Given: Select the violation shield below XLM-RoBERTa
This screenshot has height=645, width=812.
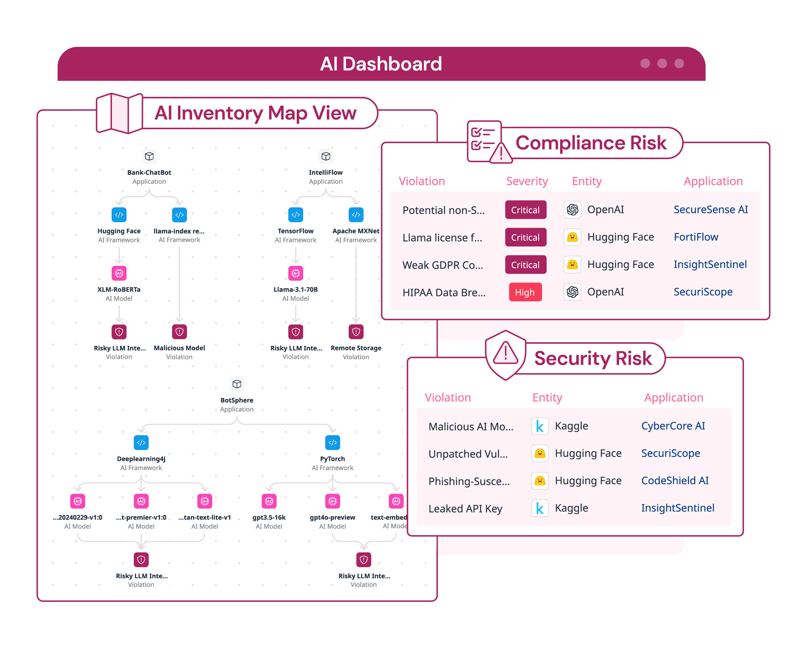Looking at the screenshot, I should pyautogui.click(x=119, y=332).
